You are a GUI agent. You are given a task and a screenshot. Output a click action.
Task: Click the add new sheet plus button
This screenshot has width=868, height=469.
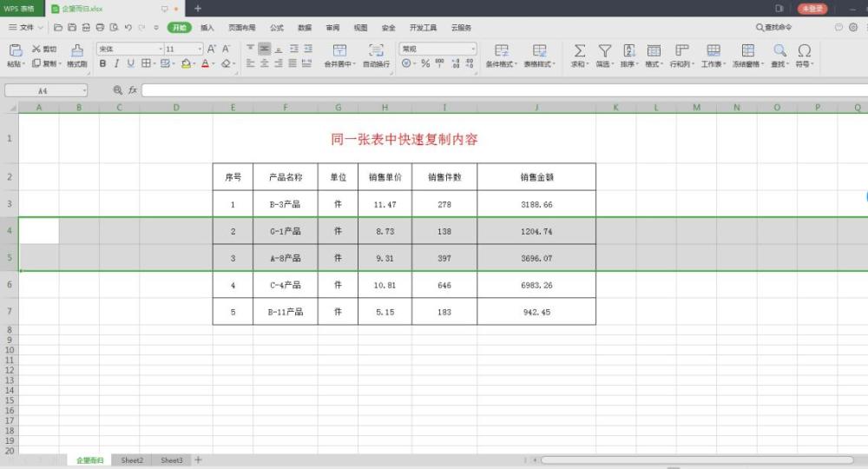198,459
